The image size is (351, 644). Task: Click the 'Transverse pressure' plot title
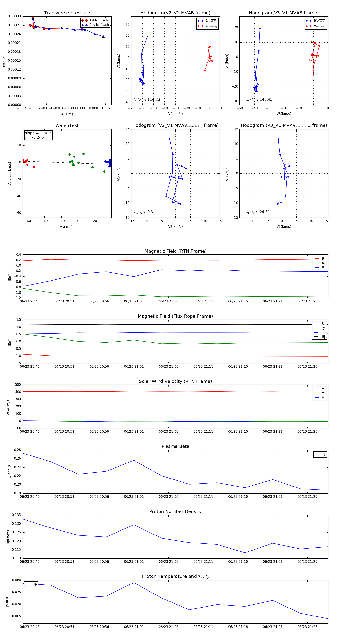click(67, 13)
